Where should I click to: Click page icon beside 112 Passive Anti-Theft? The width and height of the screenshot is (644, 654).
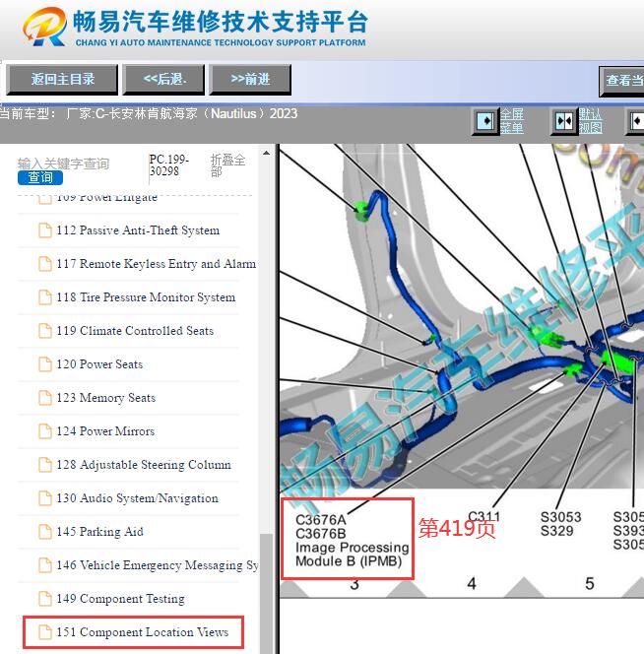pyautogui.click(x=45, y=230)
